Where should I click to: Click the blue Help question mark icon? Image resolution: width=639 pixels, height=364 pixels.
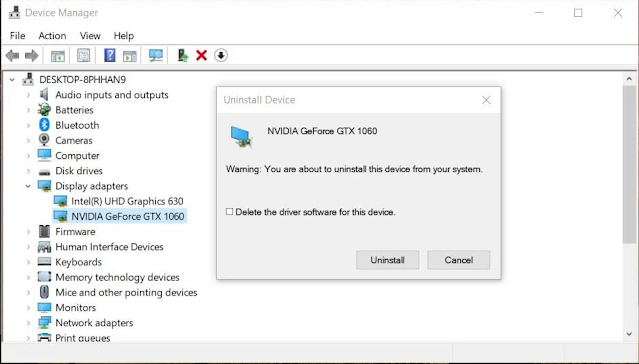[x=110, y=55]
